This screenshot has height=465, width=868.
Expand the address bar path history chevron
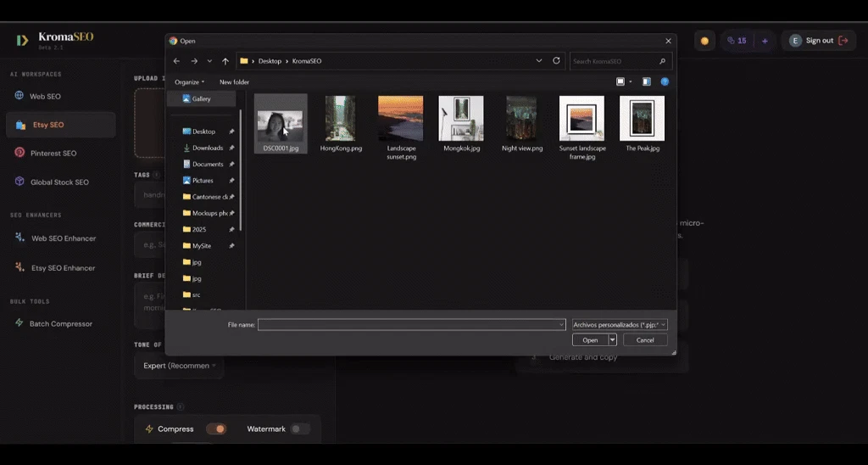click(539, 61)
